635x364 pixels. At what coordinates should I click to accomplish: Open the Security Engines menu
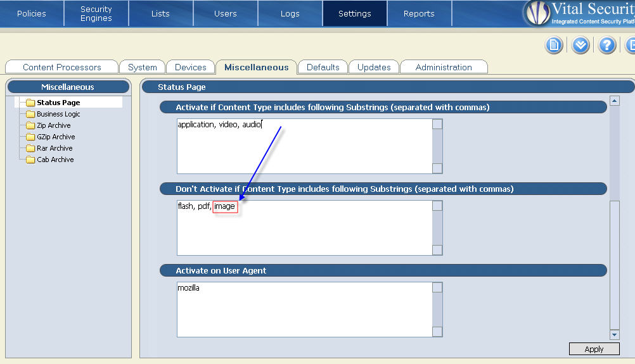click(96, 13)
